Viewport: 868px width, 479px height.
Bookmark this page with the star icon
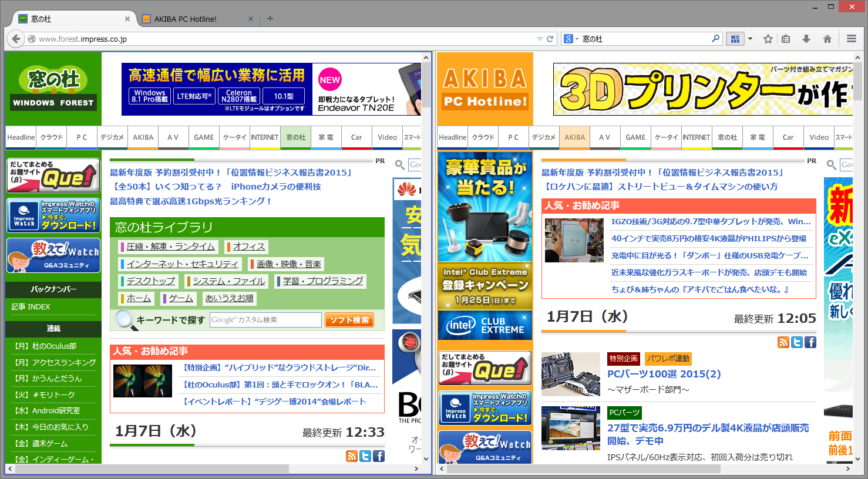768,39
